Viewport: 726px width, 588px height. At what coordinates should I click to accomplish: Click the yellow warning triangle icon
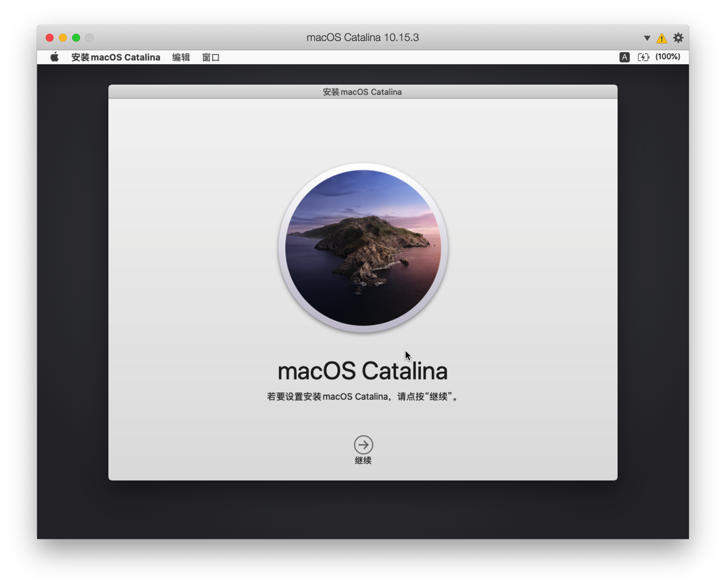(x=661, y=38)
